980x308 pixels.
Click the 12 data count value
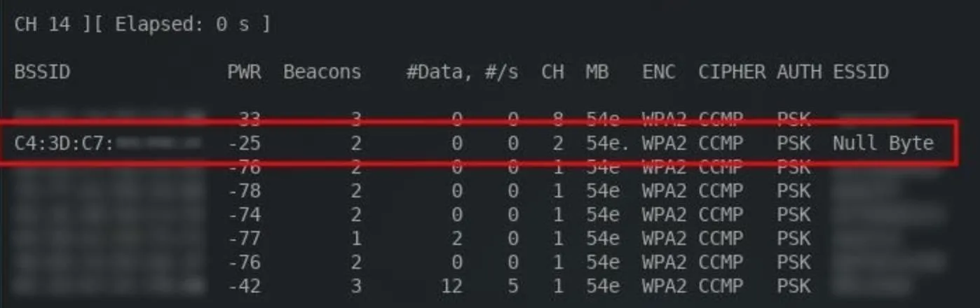[x=451, y=286]
